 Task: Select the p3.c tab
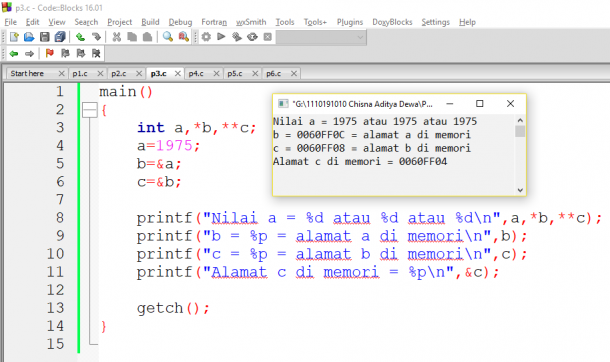tap(158, 73)
